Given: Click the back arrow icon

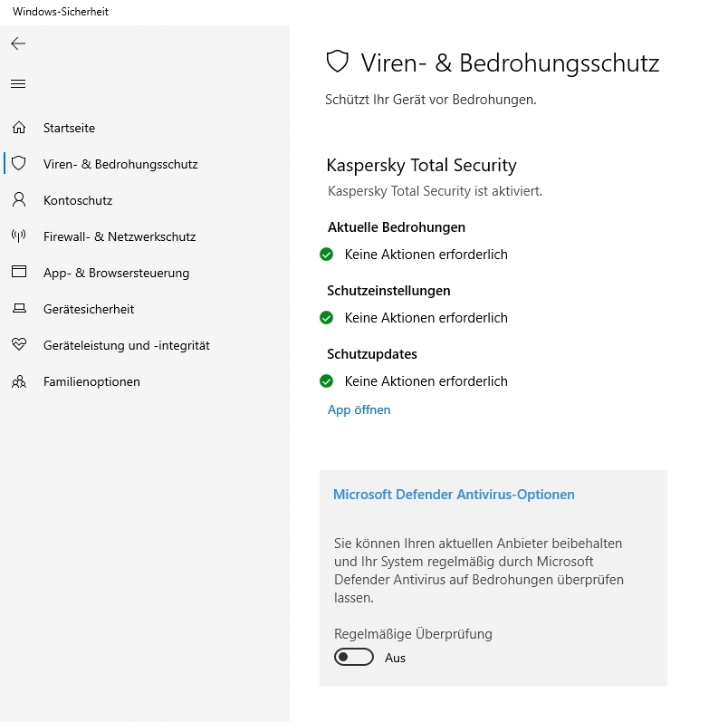Looking at the screenshot, I should tap(18, 43).
